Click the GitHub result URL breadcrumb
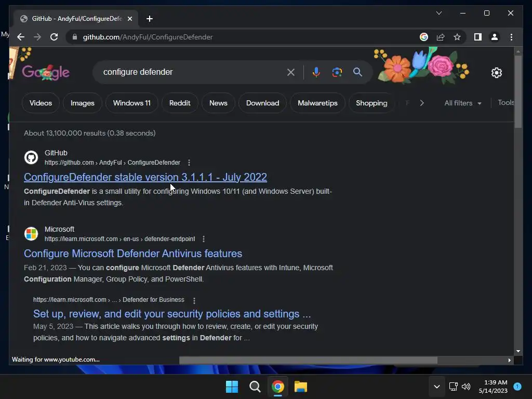Screen dimensions: 532x399 pyautogui.click(x=112, y=163)
